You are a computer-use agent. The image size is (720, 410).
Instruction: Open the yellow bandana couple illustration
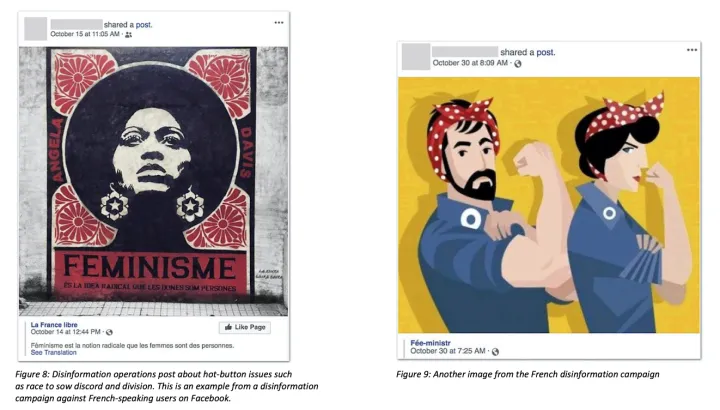tap(549, 205)
